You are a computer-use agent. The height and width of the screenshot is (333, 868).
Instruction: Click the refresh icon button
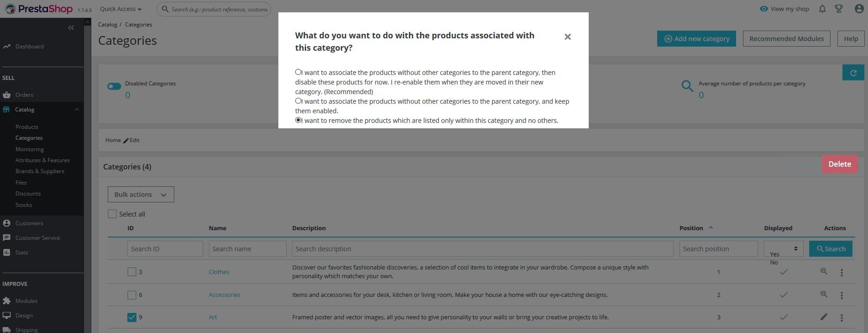(x=853, y=73)
